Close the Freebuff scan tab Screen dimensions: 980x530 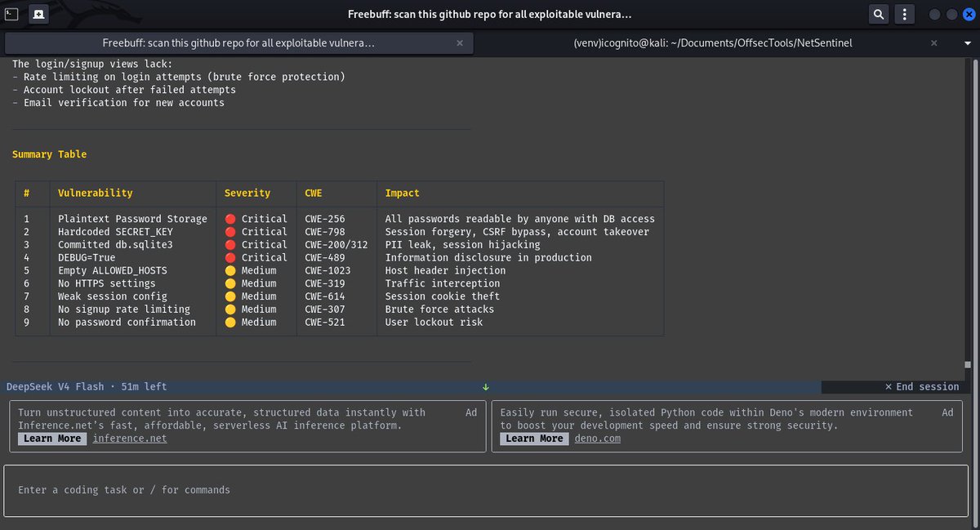point(459,42)
